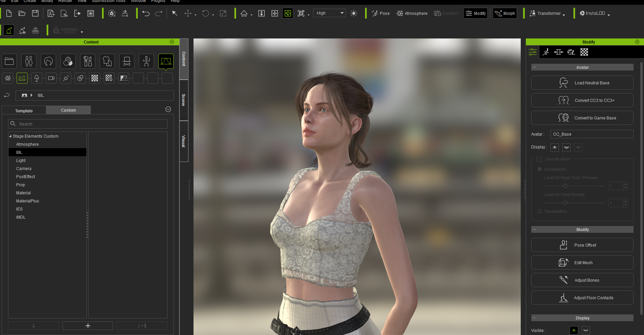Image resolution: width=644 pixels, height=335 pixels.
Task: Activate the Morph tool
Action: [505, 13]
